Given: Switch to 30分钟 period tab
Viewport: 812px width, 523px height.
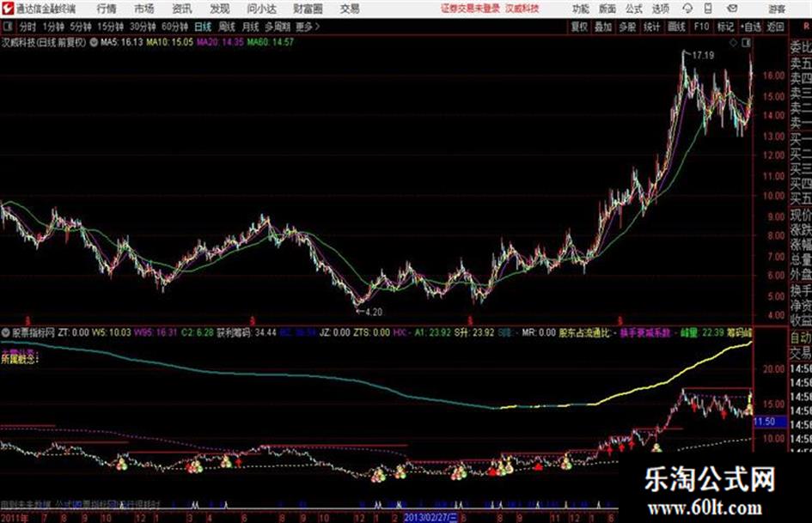Looking at the screenshot, I should tap(143, 27).
